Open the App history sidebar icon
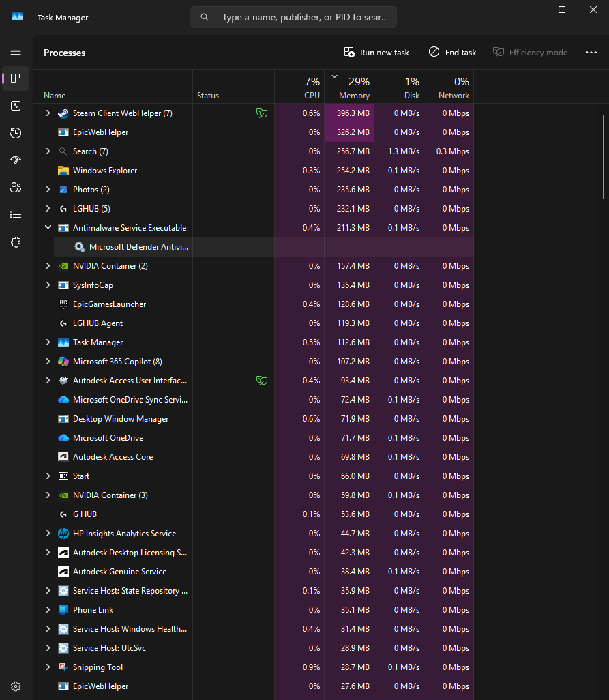609x700 pixels. point(16,133)
